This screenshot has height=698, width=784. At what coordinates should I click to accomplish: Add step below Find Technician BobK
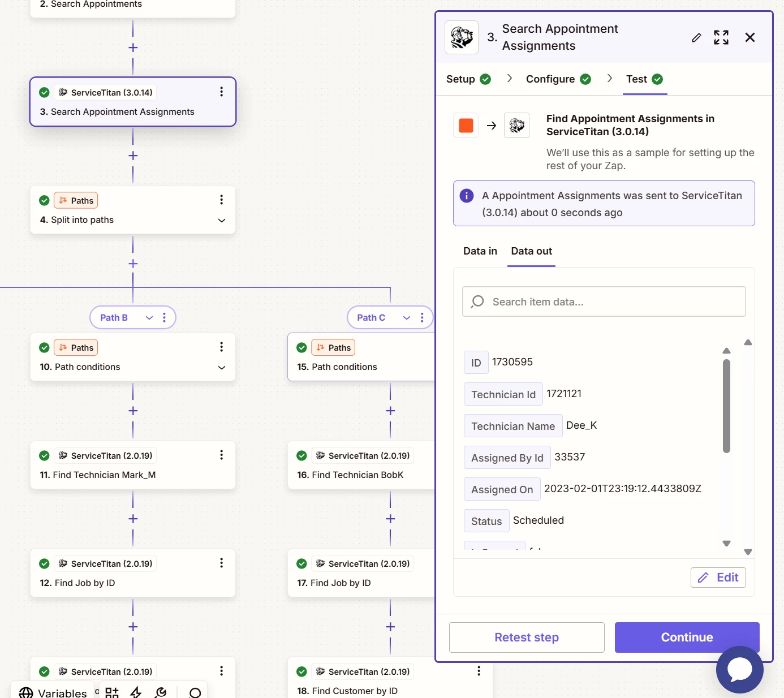coord(390,519)
